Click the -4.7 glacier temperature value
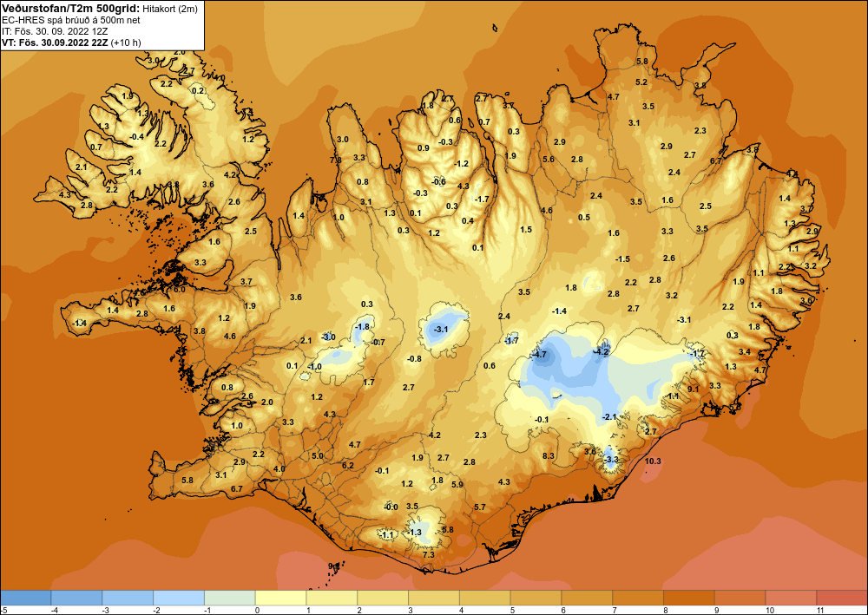Screen dimensions: 868x615 coord(539,355)
